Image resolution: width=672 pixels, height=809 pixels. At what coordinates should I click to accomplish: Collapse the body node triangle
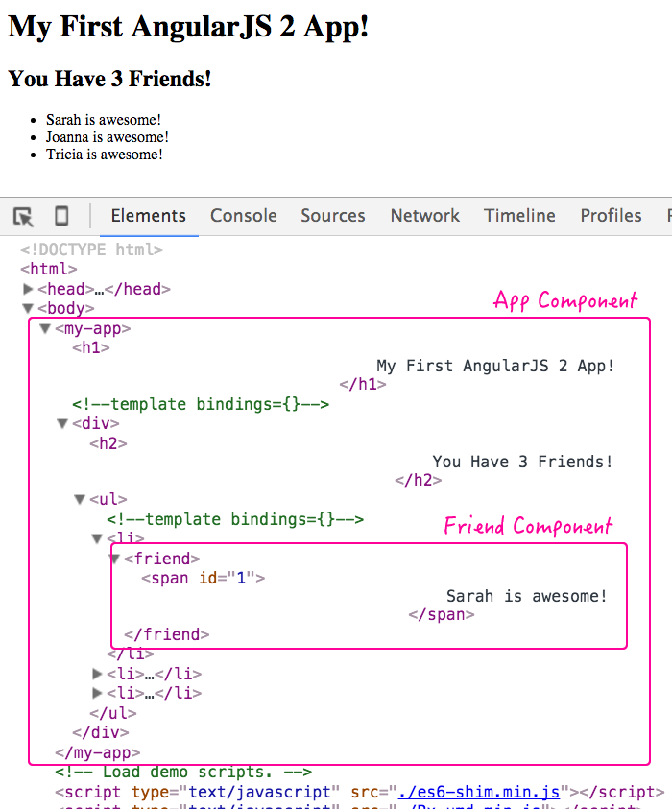[29, 309]
